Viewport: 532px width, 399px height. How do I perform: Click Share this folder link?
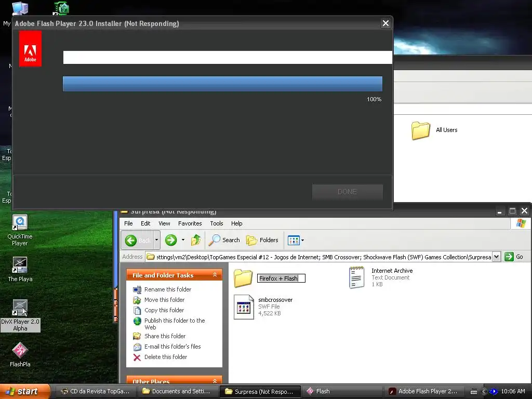click(165, 336)
